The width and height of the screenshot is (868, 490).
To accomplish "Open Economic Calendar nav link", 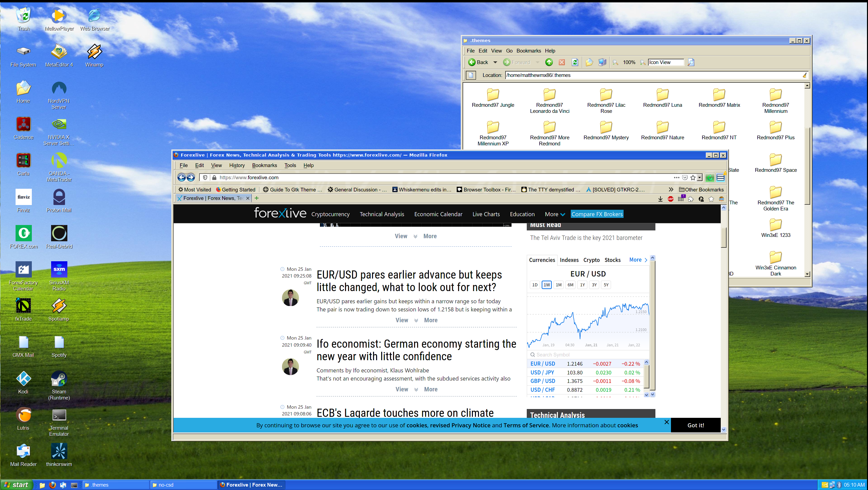I will pos(438,214).
